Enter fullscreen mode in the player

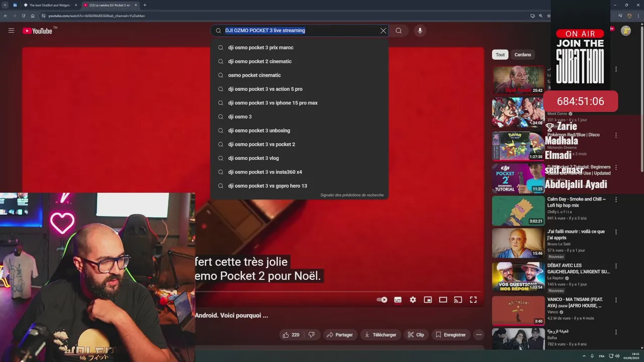473,300
